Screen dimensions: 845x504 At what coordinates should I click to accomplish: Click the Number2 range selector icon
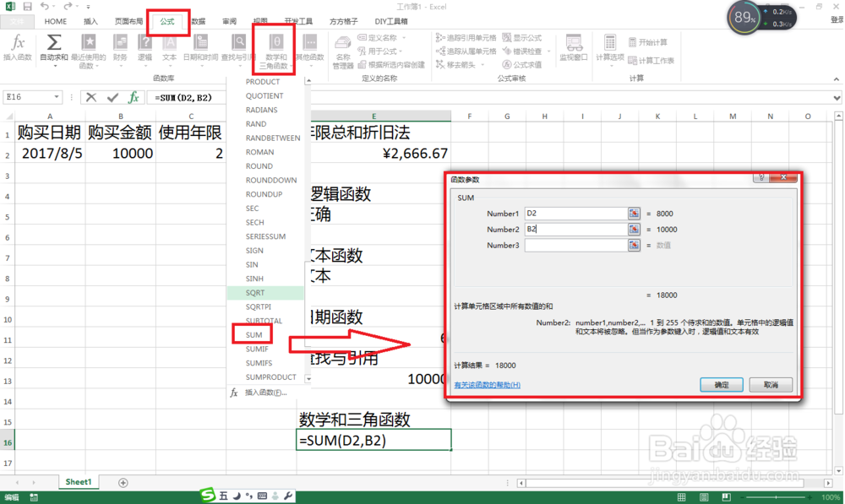[634, 230]
